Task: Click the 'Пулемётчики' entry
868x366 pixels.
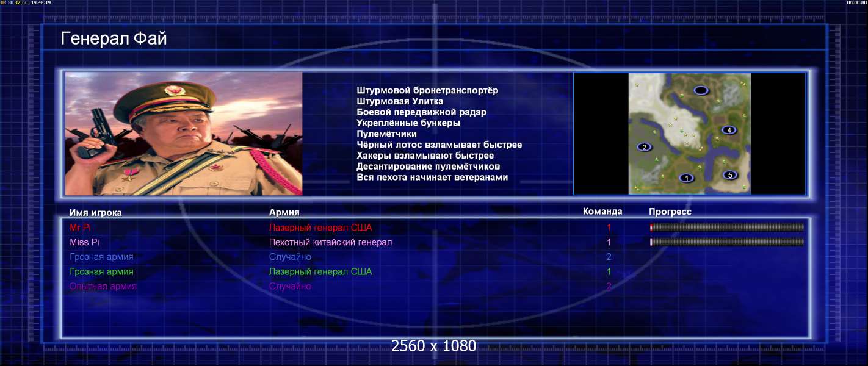Action: click(387, 134)
